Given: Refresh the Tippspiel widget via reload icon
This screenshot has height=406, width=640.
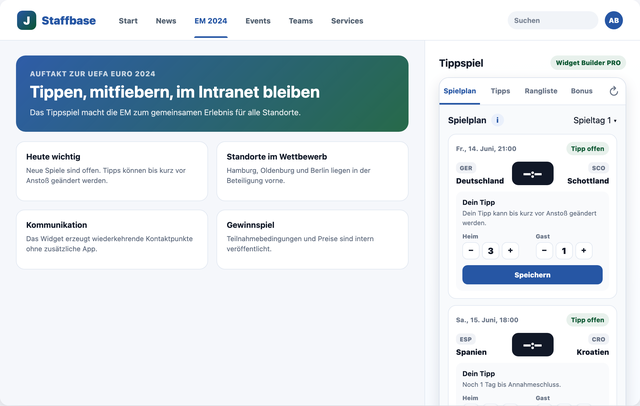Looking at the screenshot, I should pyautogui.click(x=613, y=91).
